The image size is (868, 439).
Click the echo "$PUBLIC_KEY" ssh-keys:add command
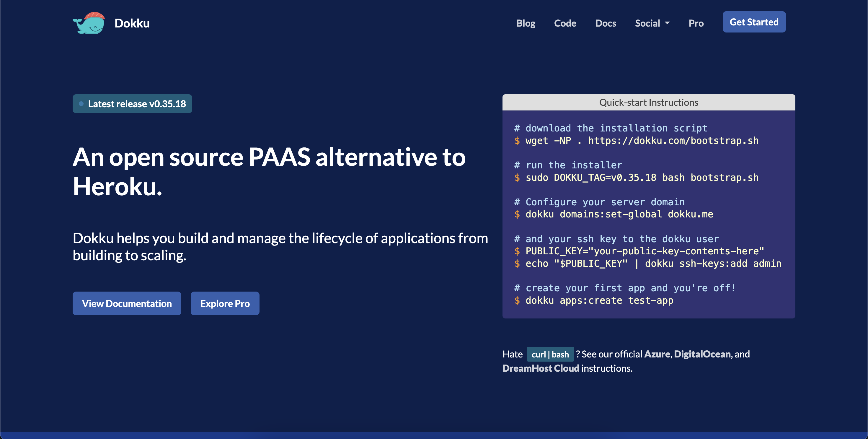click(648, 264)
